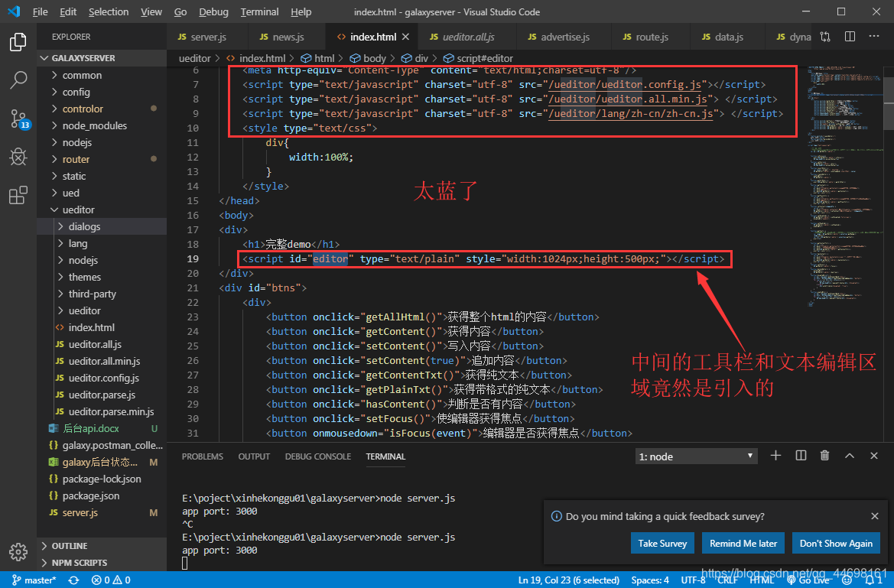
Task: Click the VS Code logo icon
Action: pos(14,11)
